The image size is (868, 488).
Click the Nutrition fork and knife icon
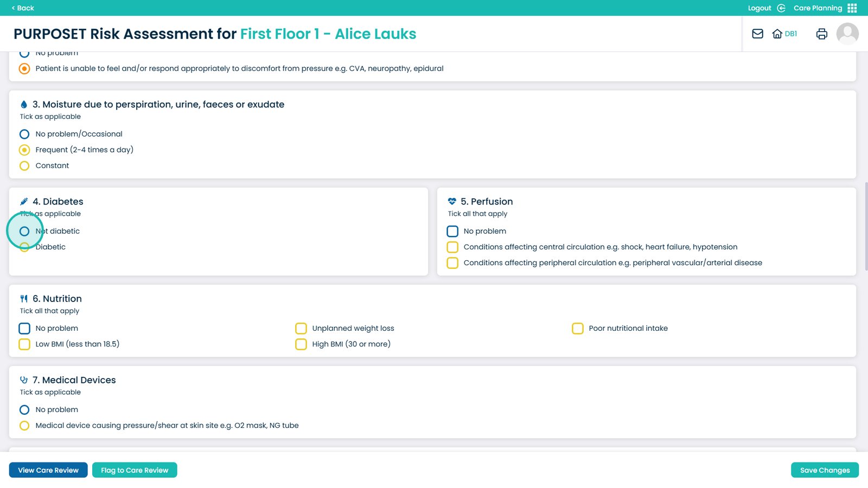point(24,299)
